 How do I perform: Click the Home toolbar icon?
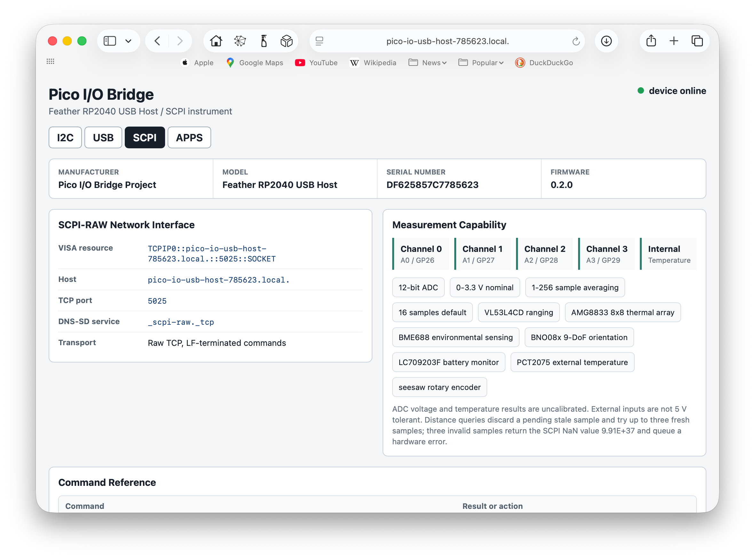tap(216, 41)
